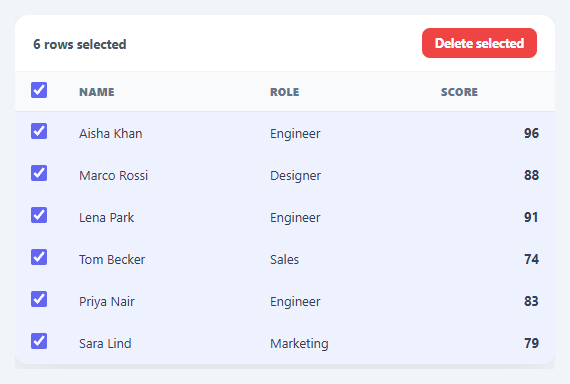Uncheck Tom Becker's row checkbox

[39, 257]
